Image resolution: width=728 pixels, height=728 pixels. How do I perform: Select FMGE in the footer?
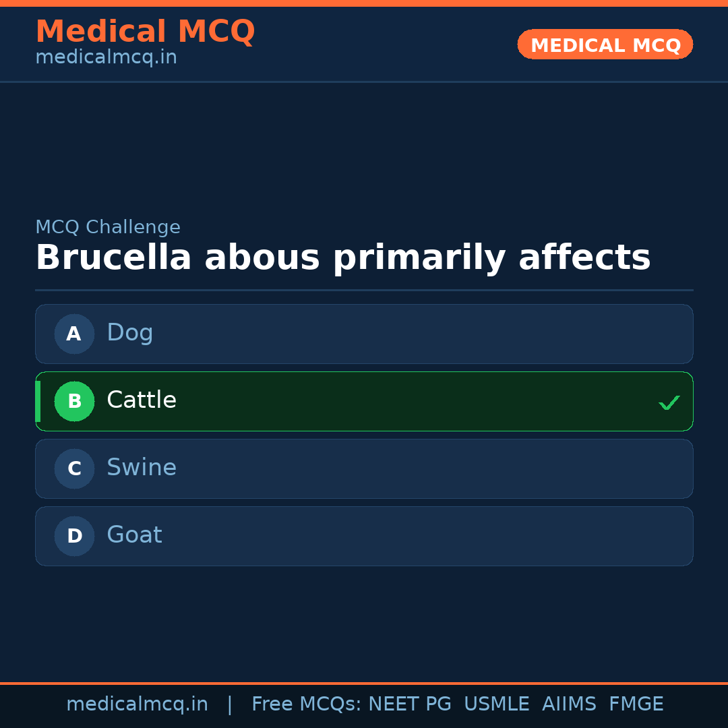636,704
